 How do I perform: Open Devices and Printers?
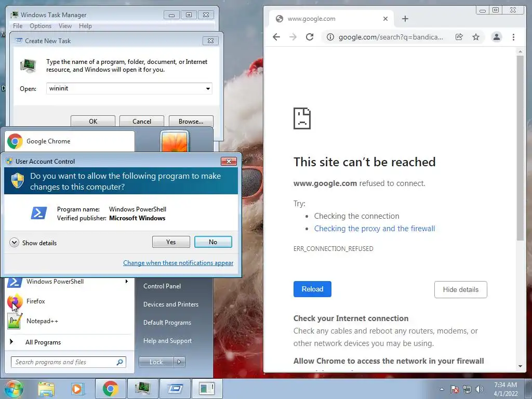point(170,304)
